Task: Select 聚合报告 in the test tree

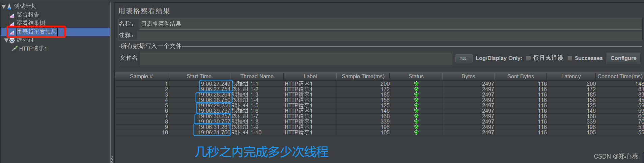Action: pyautogui.click(x=28, y=15)
